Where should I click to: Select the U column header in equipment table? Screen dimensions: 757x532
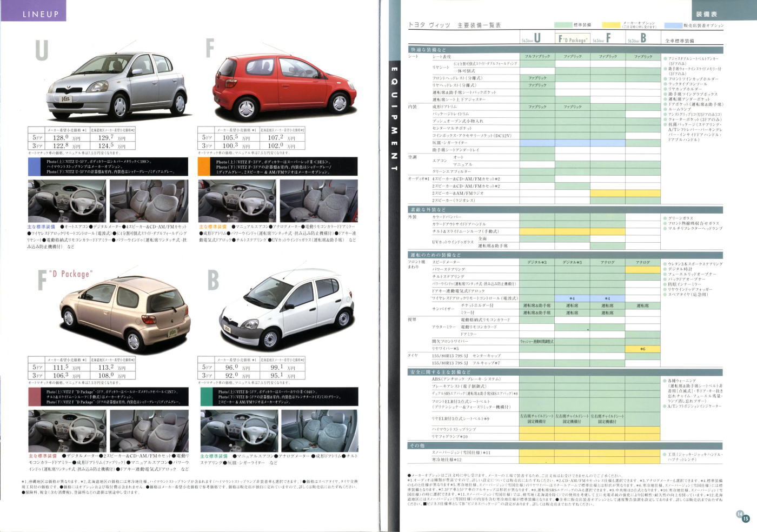pos(537,38)
